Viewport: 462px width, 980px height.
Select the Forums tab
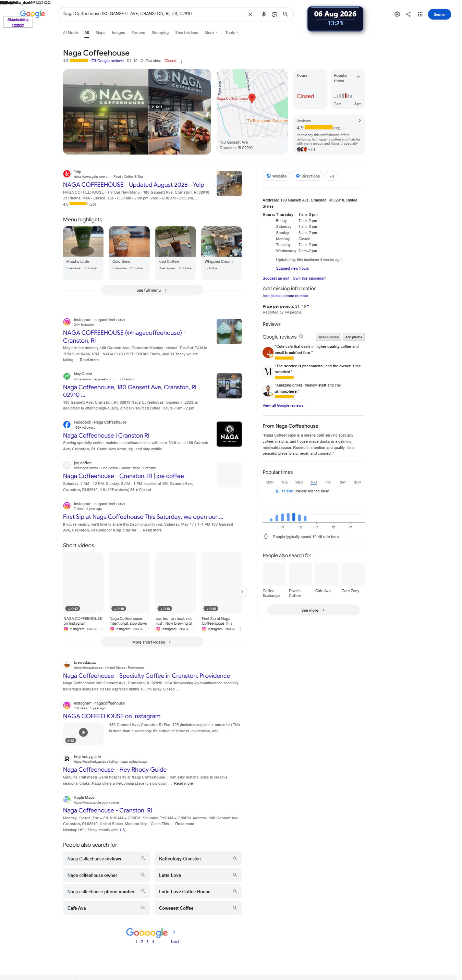tap(138, 33)
